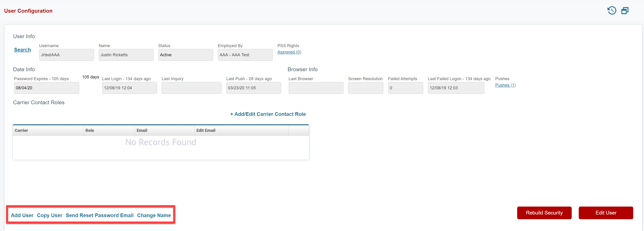This screenshot has height=231, width=644.
Task: Click the Change Name link
Action: 154,215
